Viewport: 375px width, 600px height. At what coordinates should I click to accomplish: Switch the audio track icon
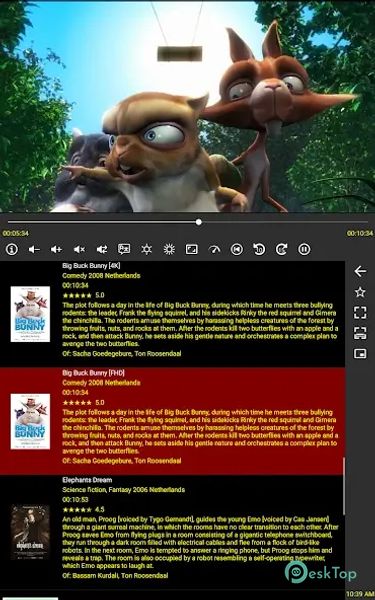(102, 249)
